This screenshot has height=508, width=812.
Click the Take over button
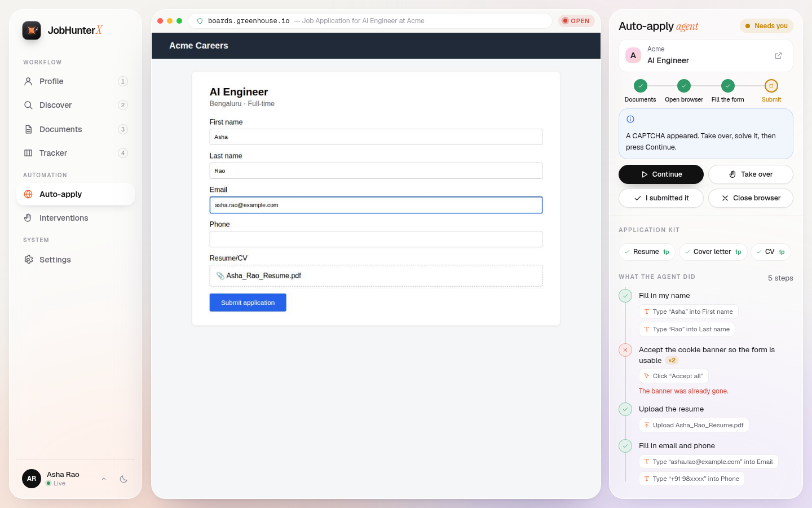pos(751,174)
